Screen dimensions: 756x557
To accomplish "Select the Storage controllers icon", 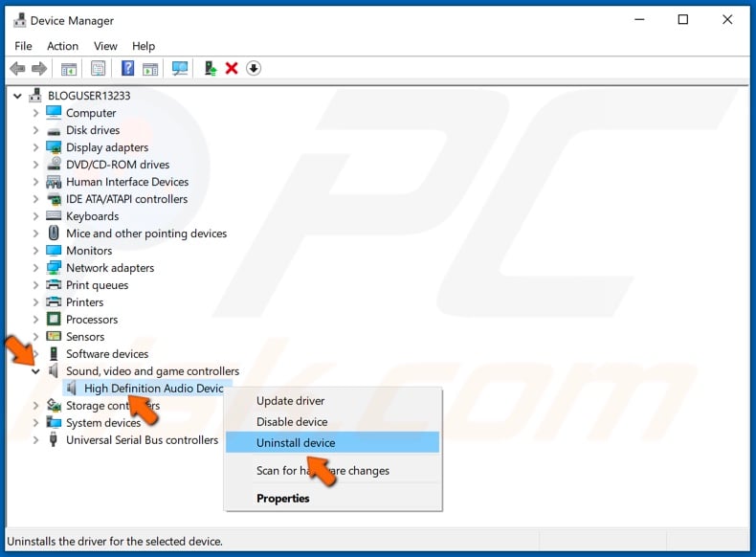I will 54,406.
